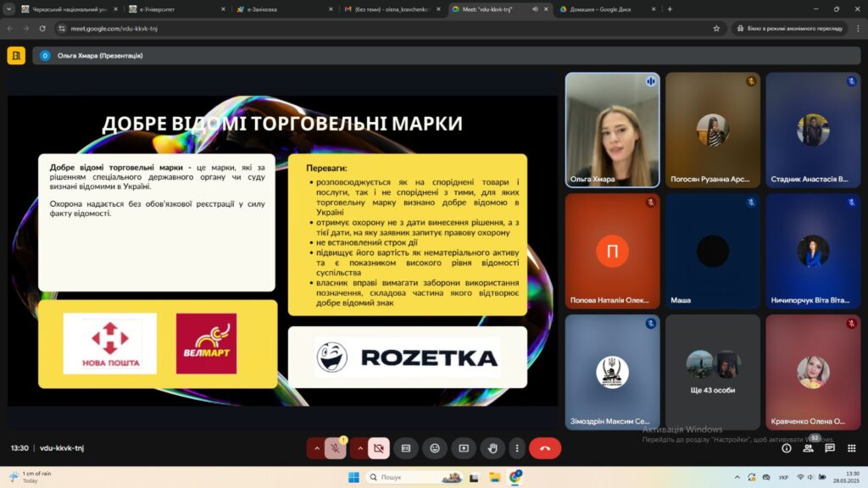Click the 'Ще 43 особи' participants tile
This screenshot has width=868, height=488.
pyautogui.click(x=712, y=371)
